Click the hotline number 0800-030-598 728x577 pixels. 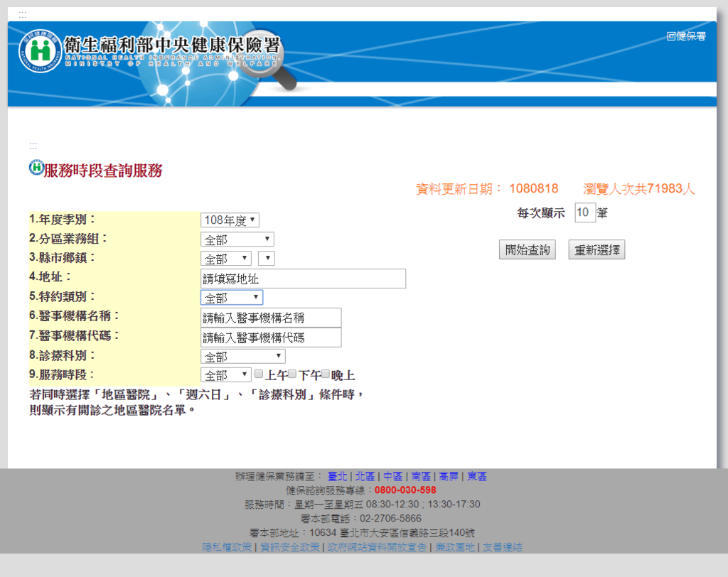tap(405, 490)
